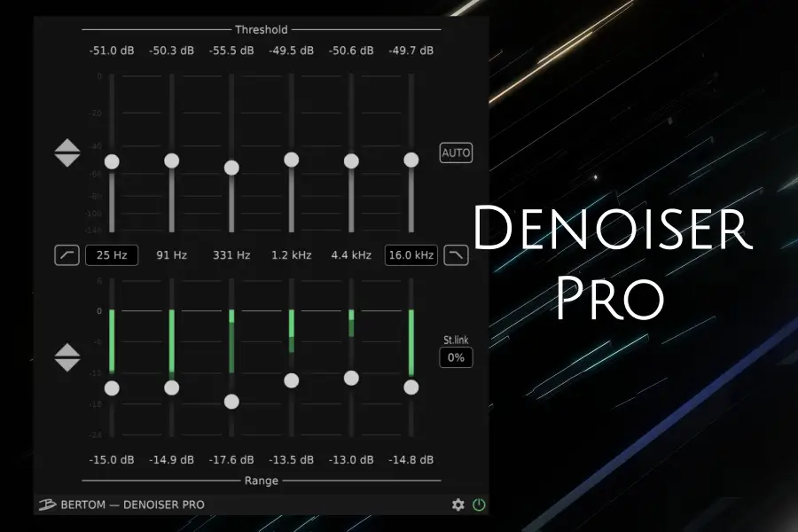Toggle the high-pass filter icon beside 25 Hz
Image resolution: width=798 pixels, height=532 pixels.
click(66, 255)
